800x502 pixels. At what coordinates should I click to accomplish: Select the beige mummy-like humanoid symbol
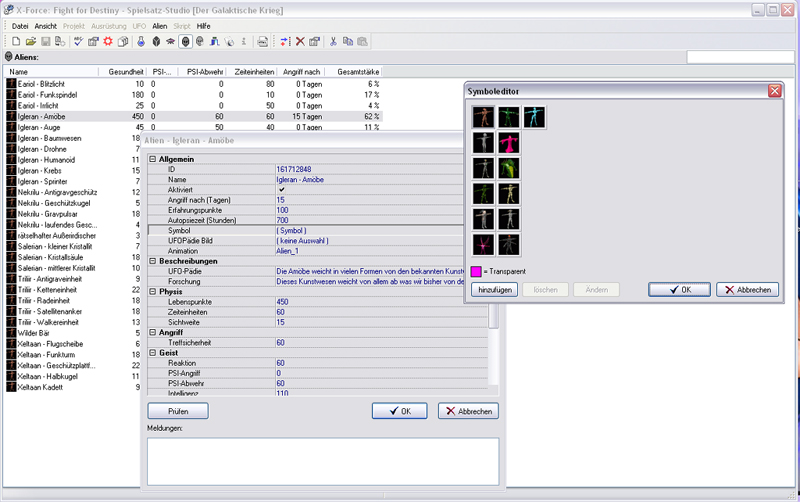tap(509, 193)
